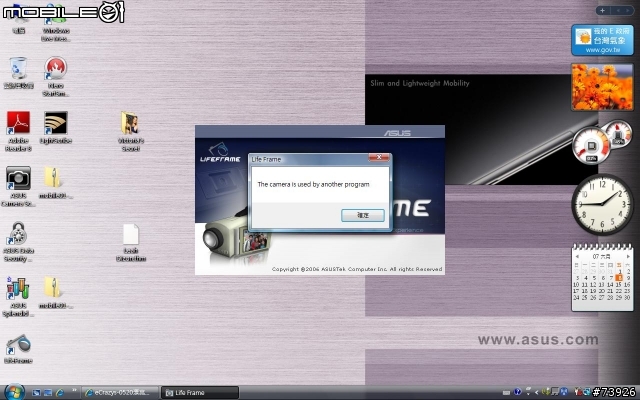Click the orange flowers slideshow gadget
This screenshot has height=400, width=640.
click(602, 87)
